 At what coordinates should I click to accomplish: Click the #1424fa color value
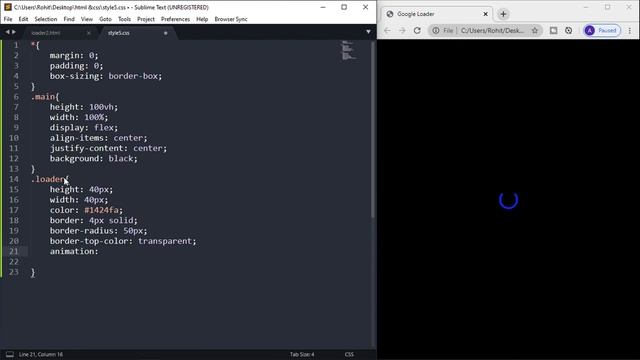tap(101, 210)
